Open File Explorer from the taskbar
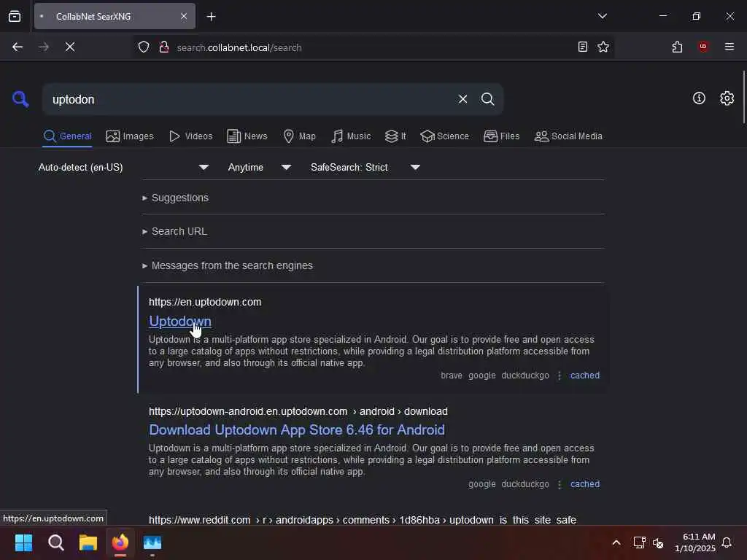Viewport: 747px width, 560px height. click(x=88, y=542)
